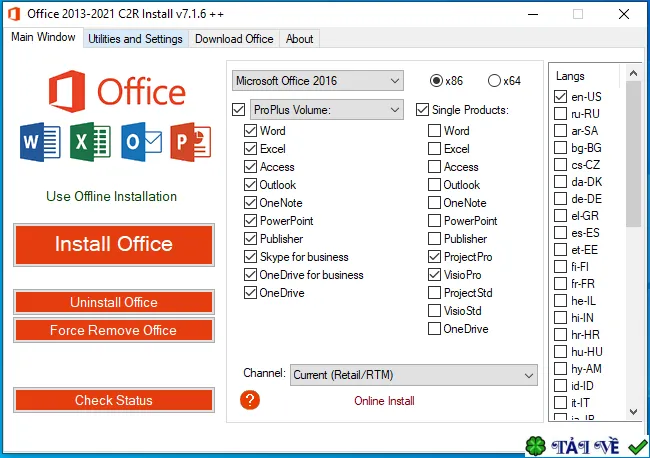Viewport: 650px width, 458px height.
Task: Check the it-IT language
Action: [560, 402]
